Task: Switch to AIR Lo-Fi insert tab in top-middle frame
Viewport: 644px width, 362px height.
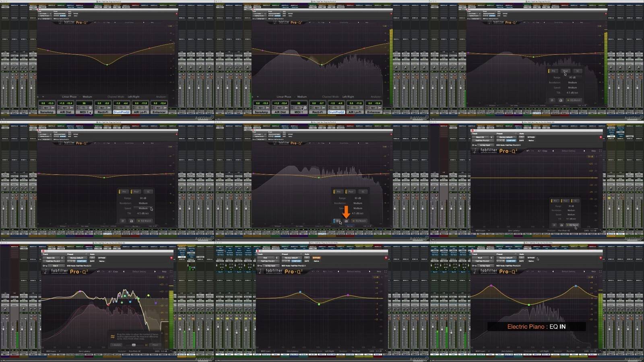Action: point(355,112)
